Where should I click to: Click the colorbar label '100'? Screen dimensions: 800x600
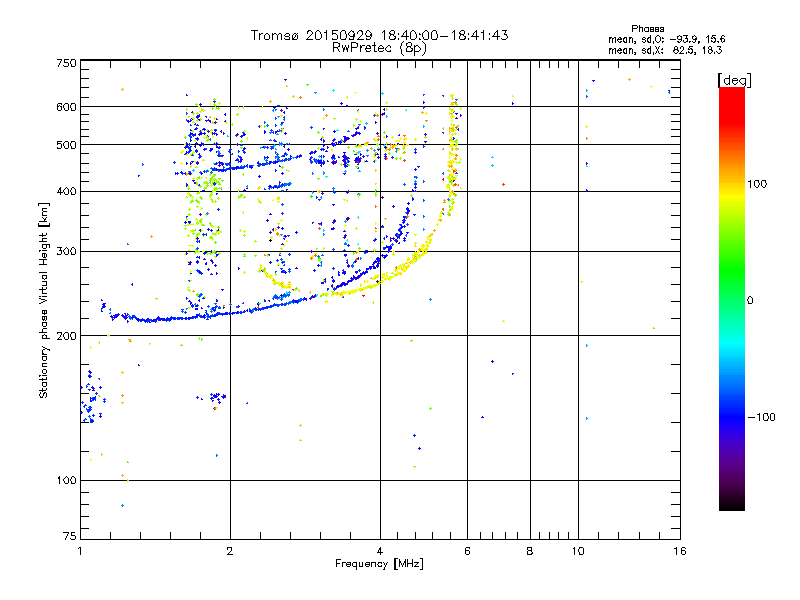click(757, 184)
